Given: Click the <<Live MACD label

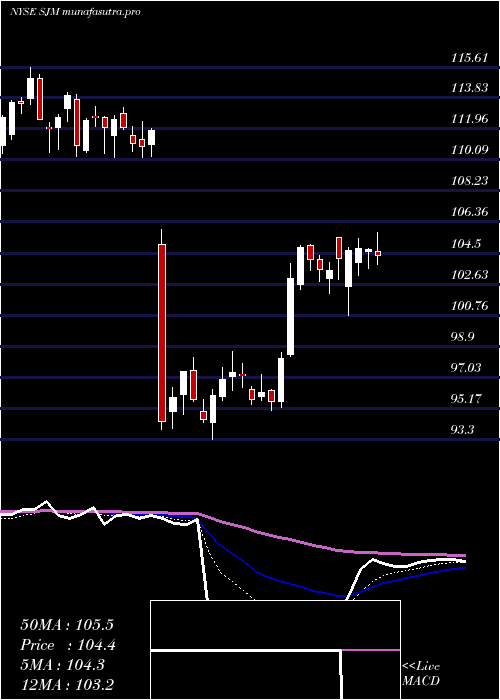Looking at the screenshot, I should point(421,674).
